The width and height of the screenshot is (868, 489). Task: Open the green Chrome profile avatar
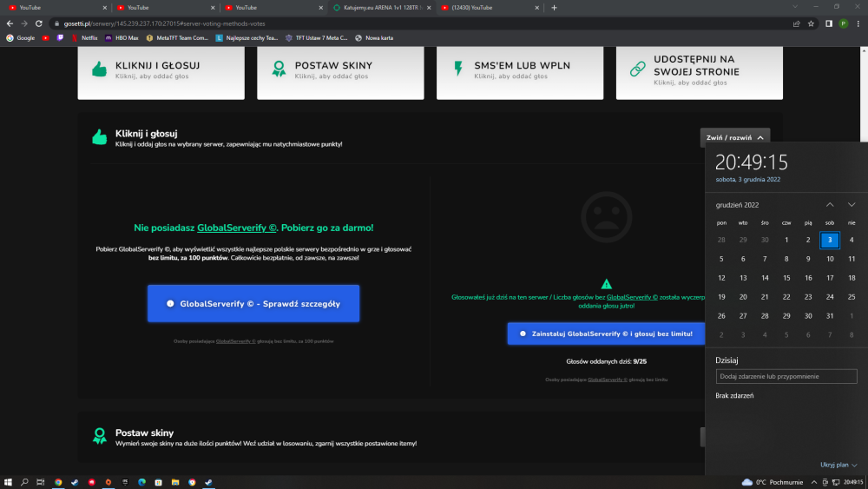[843, 23]
